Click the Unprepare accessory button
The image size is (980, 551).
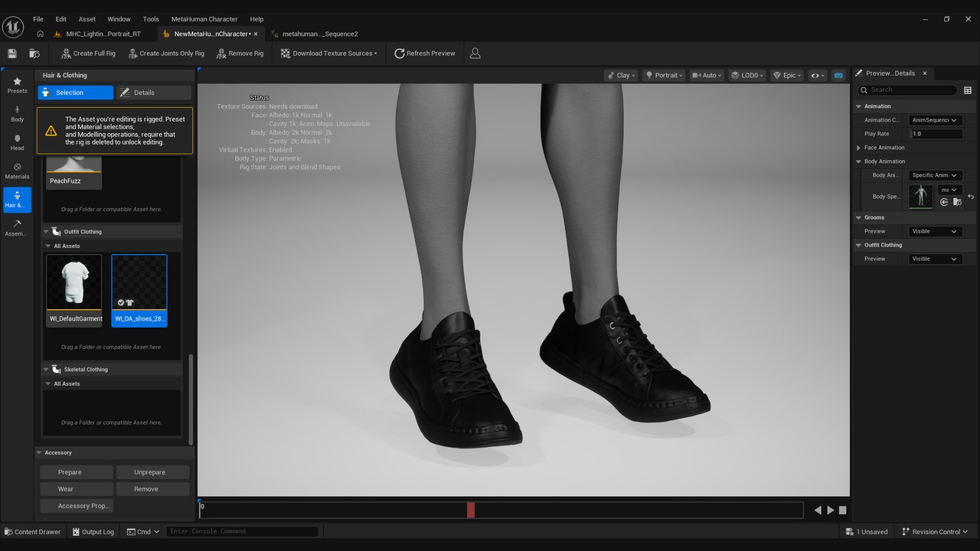tap(152, 472)
